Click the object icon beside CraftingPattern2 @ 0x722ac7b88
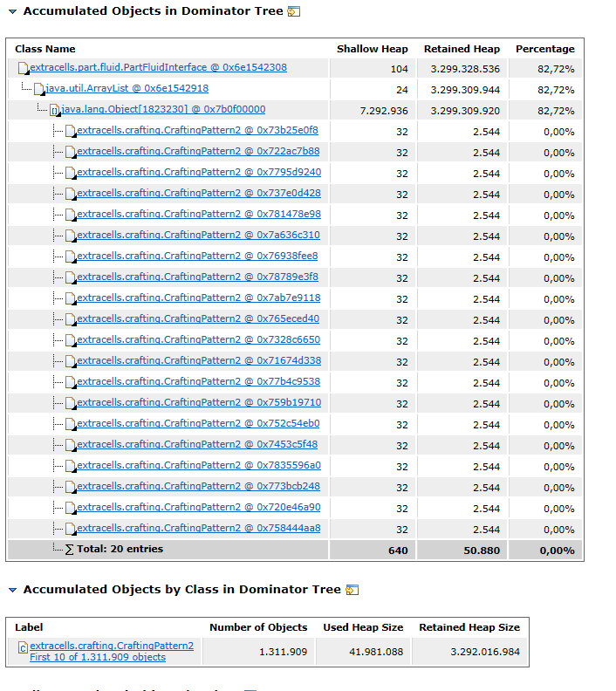The image size is (616, 691). click(x=71, y=152)
